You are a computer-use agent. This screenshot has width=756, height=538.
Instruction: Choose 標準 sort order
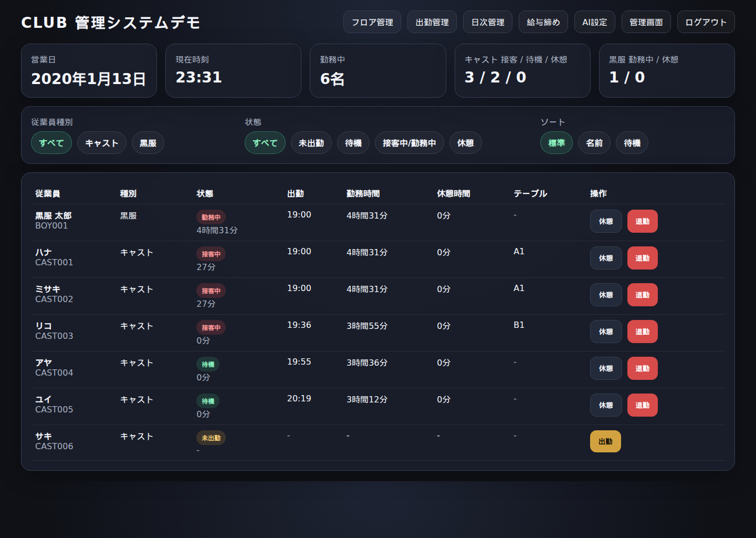[x=556, y=143]
